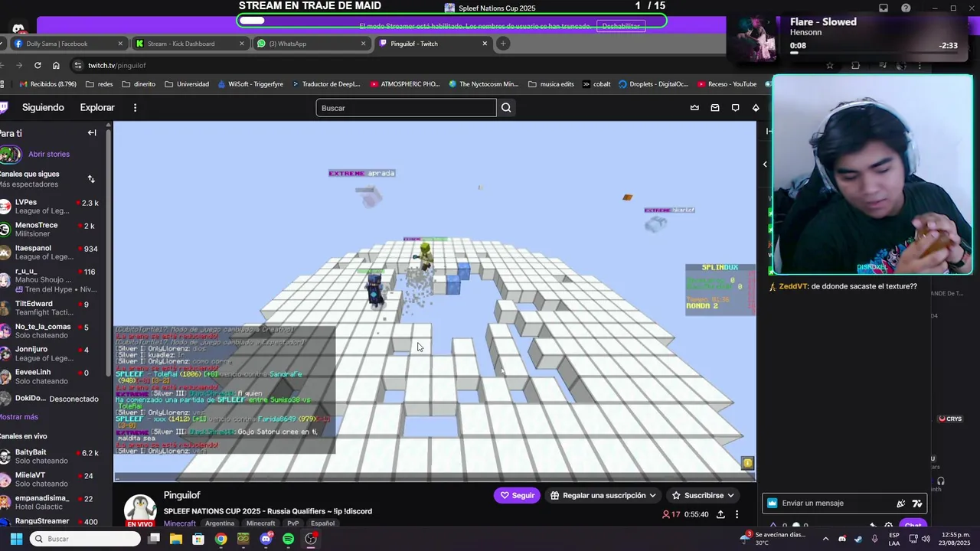
Task: Expand Suscribirse dropdown button
Action: click(x=730, y=496)
